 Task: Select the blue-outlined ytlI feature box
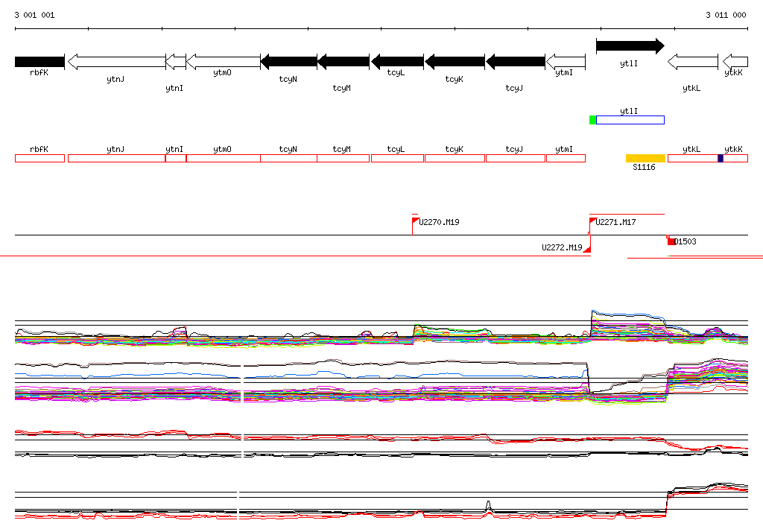click(630, 120)
